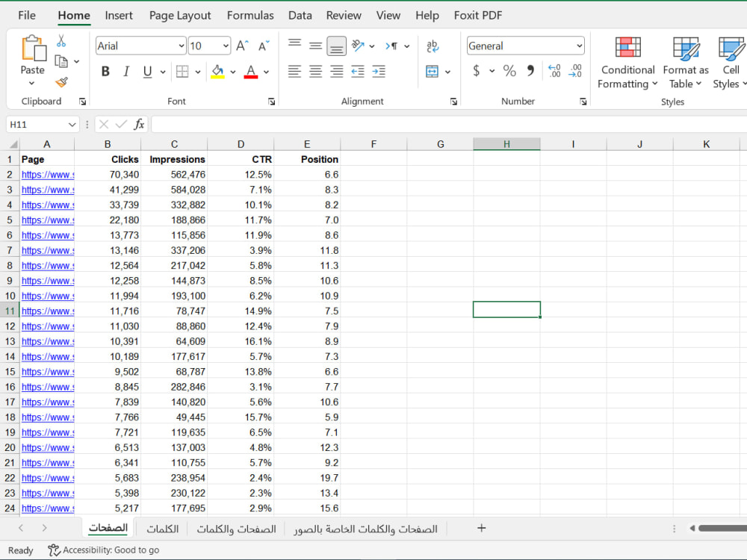The image size is (747, 560).
Task: Switch to the Page Layout tab
Action: click(180, 15)
